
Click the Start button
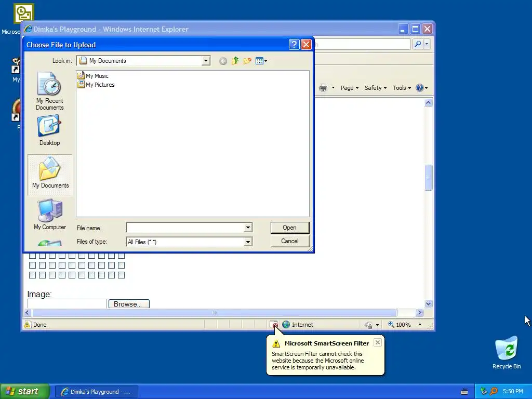click(24, 392)
